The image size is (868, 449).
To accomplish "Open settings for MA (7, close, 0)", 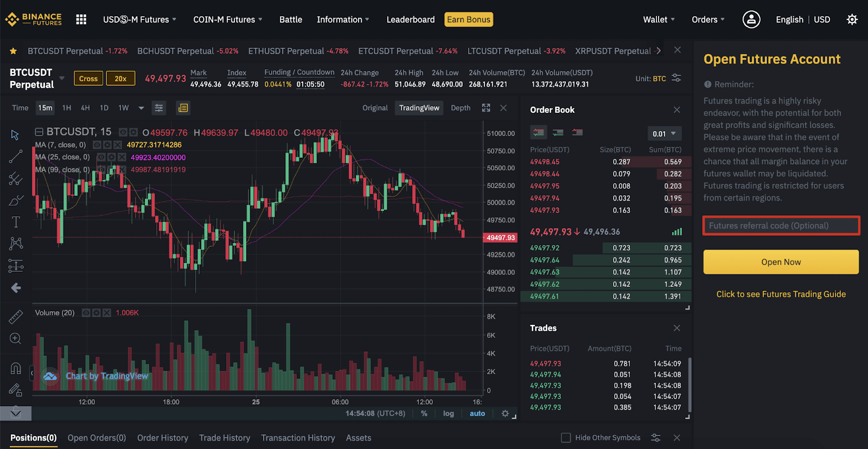I will tap(107, 145).
